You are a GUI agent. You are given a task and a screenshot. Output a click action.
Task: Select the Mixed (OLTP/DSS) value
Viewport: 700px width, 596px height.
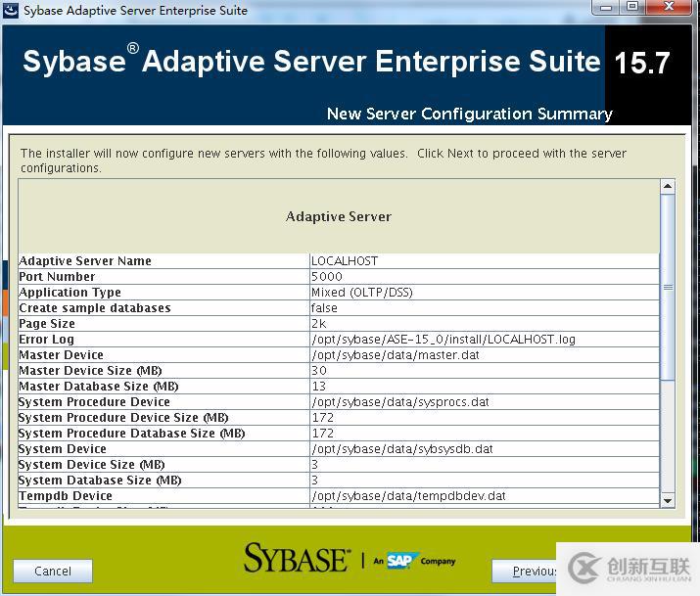tap(362, 293)
